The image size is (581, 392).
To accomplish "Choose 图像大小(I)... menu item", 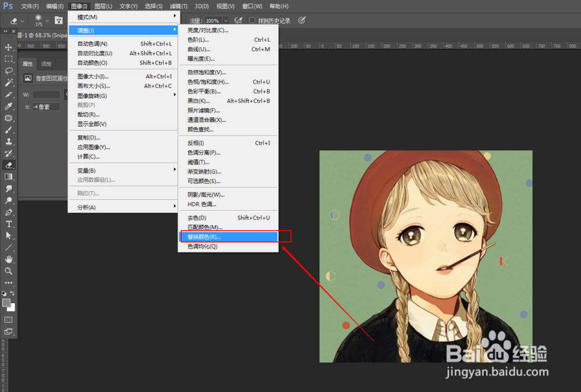I will tap(124, 76).
